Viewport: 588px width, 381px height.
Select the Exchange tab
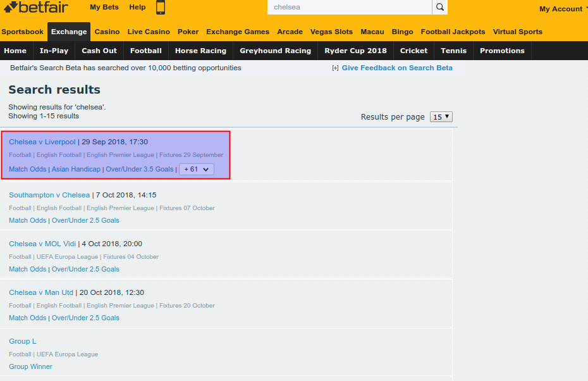69,32
